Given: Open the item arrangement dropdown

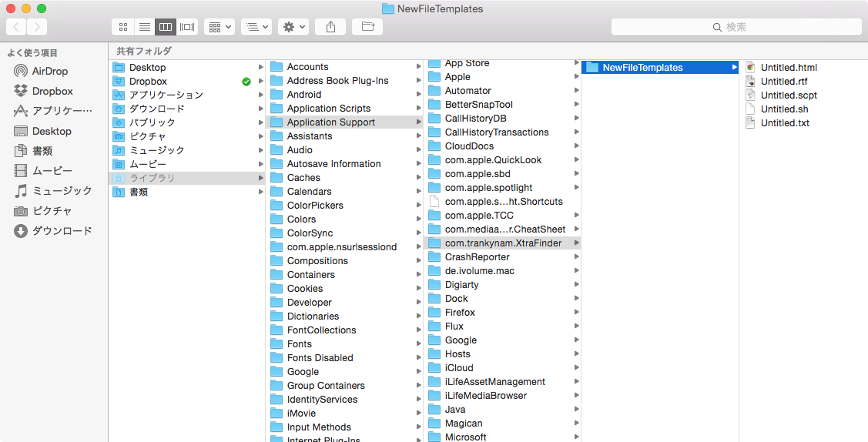Looking at the screenshot, I should [x=220, y=27].
